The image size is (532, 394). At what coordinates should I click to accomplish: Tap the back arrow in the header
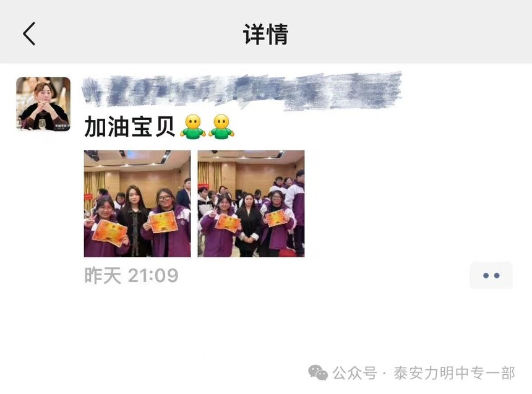point(29,33)
